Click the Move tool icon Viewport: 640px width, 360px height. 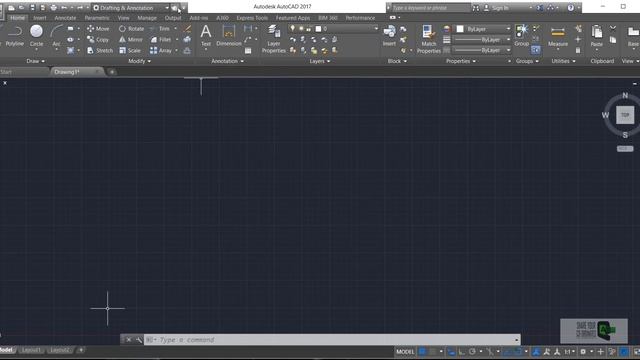(x=91, y=29)
